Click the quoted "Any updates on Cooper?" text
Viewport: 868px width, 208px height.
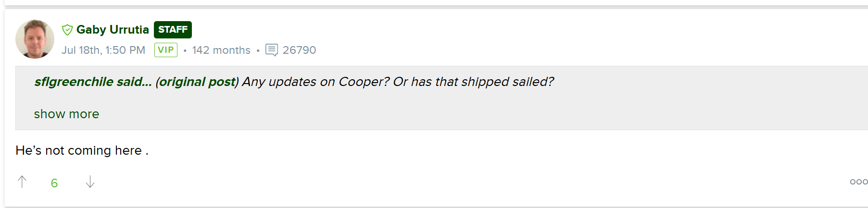[x=316, y=82]
